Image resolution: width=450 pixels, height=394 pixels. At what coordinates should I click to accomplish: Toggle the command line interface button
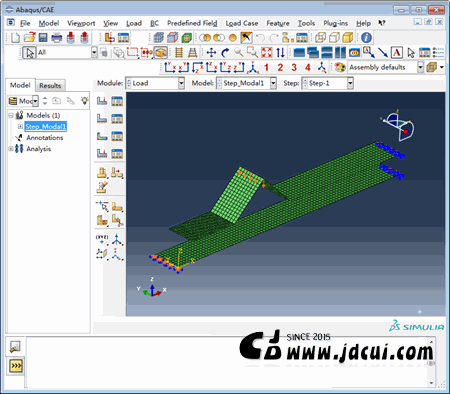point(15,366)
